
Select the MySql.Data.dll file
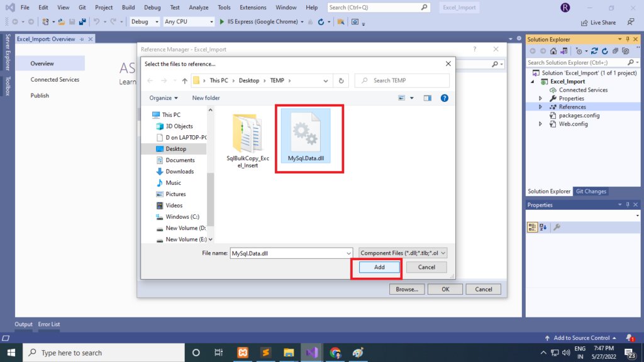click(x=306, y=136)
